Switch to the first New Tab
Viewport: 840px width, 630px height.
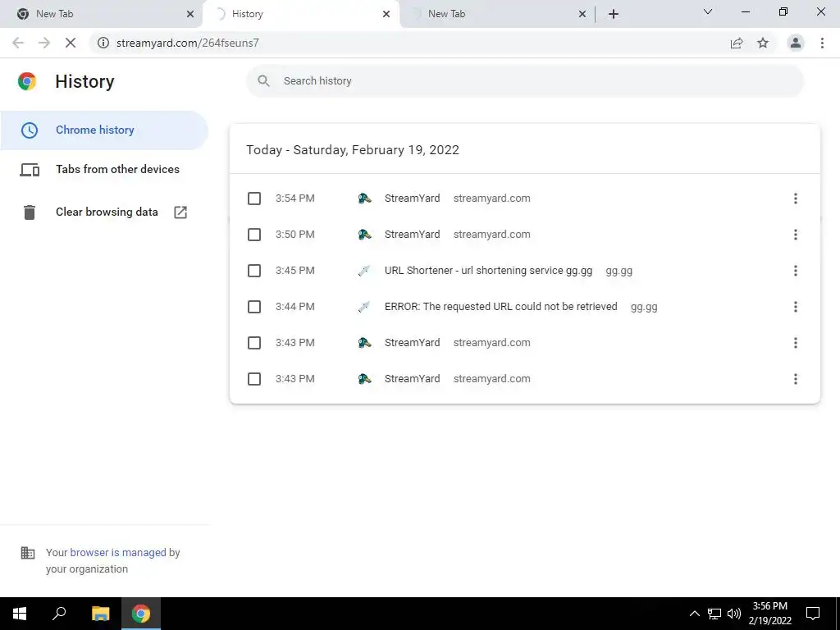(x=101, y=14)
